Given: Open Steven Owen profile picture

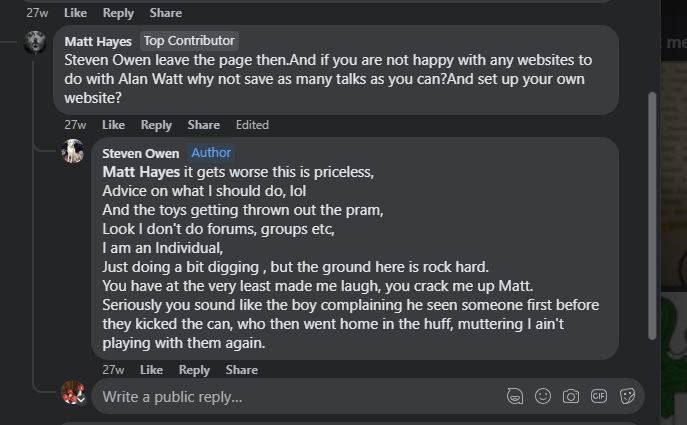Looking at the screenshot, I should [73, 151].
